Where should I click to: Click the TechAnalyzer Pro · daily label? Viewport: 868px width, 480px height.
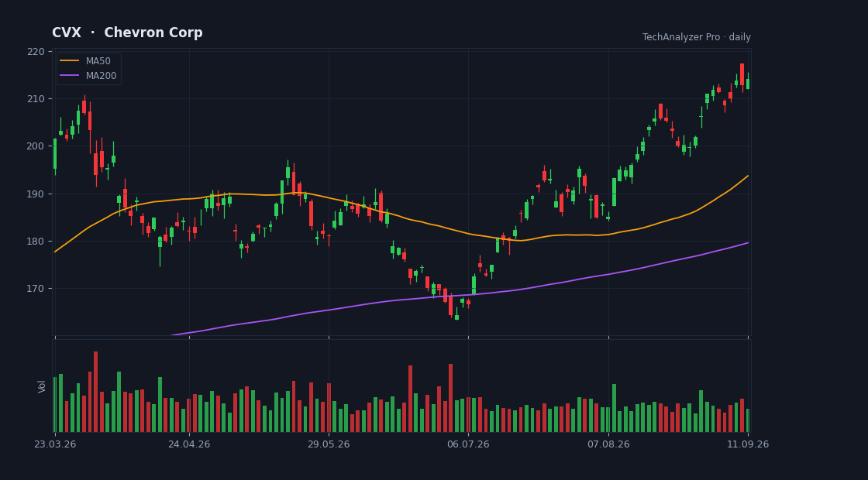(697, 37)
